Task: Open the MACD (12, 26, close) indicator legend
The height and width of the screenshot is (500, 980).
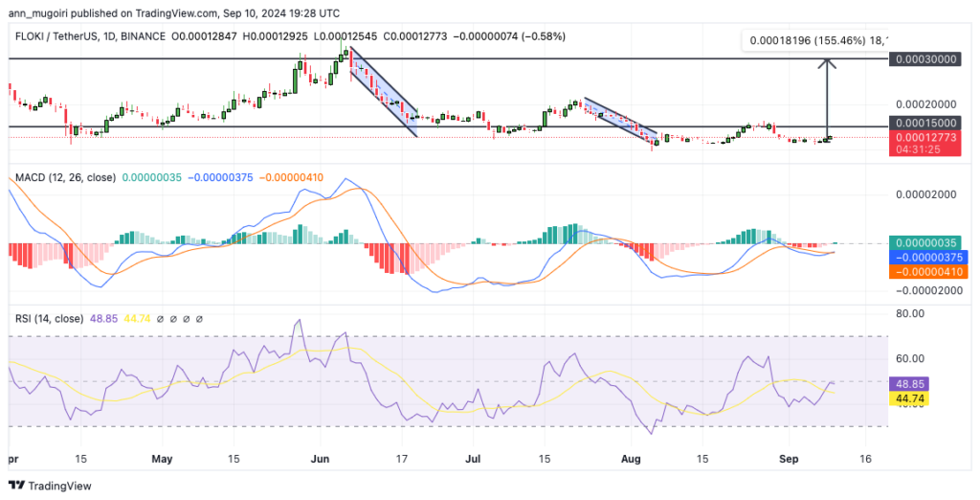Action: 66,178
